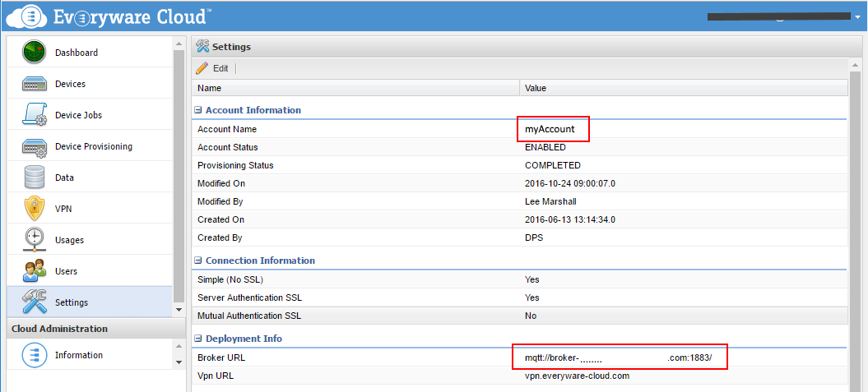Click the Mutual Authentication SSL row
This screenshot has width=868, height=392.
point(520,316)
